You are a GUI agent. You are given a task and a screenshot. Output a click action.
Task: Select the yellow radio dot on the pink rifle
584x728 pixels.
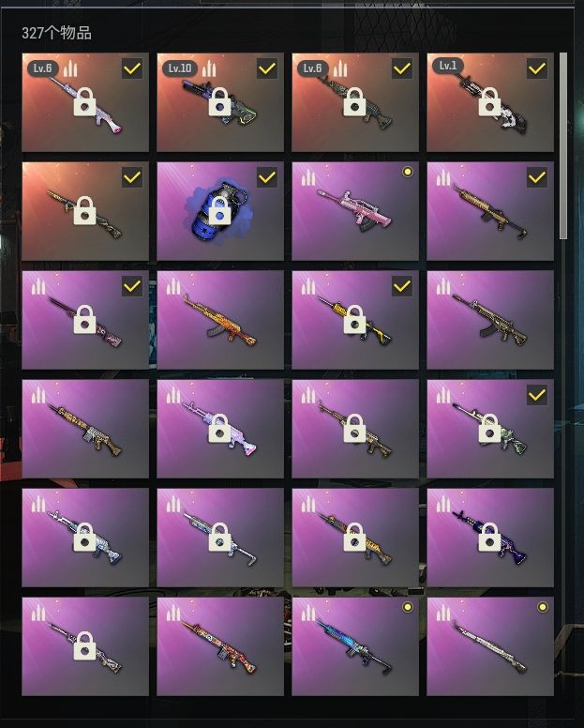pyautogui.click(x=407, y=172)
